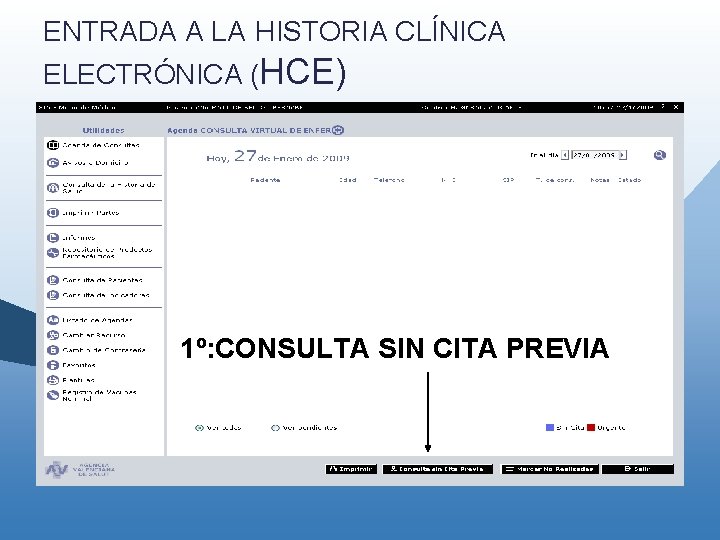
Task: Click Listado de Agendas menu text
Action: pyautogui.click(x=97, y=320)
